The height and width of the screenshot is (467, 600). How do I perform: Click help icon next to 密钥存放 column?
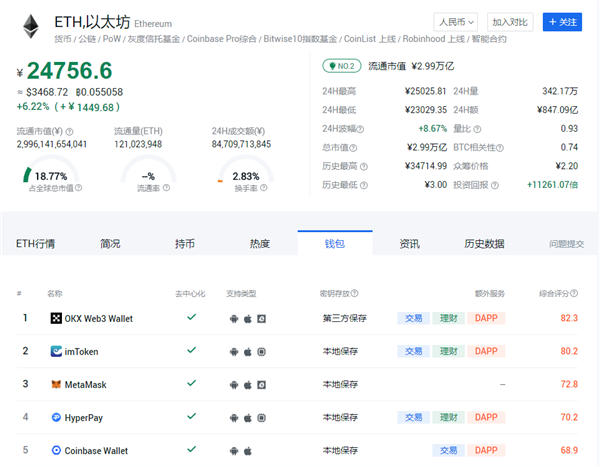(x=355, y=293)
